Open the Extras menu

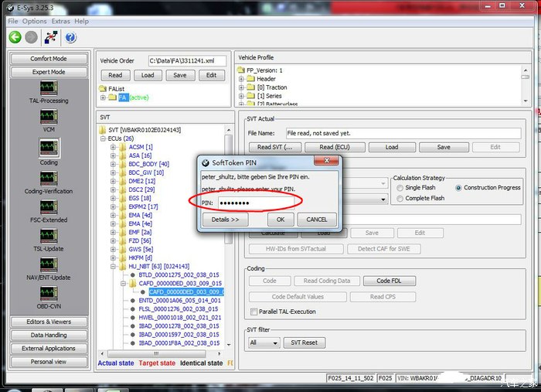[61, 22]
